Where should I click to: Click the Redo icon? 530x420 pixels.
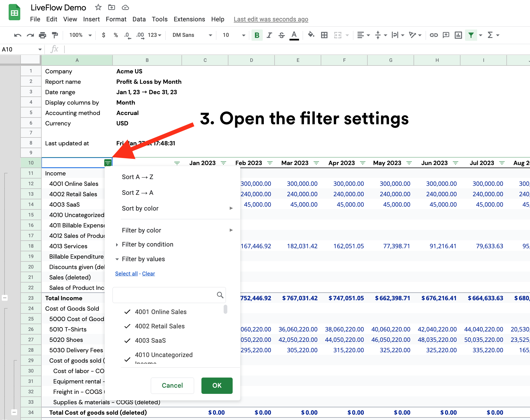30,35
